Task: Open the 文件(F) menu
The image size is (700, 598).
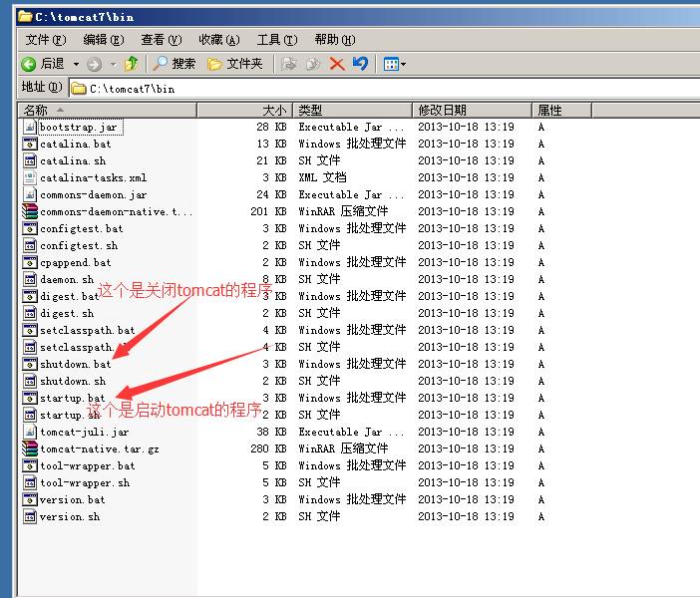Action: point(46,40)
